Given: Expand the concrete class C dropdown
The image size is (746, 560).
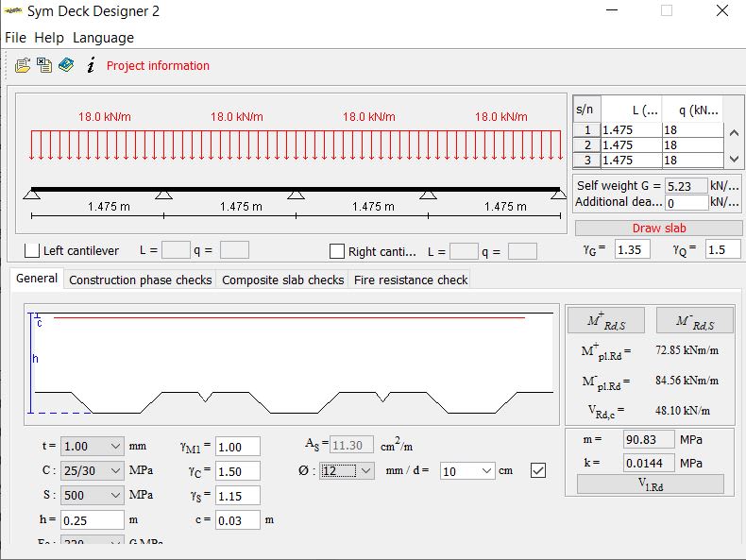Looking at the screenshot, I should [x=93, y=470].
